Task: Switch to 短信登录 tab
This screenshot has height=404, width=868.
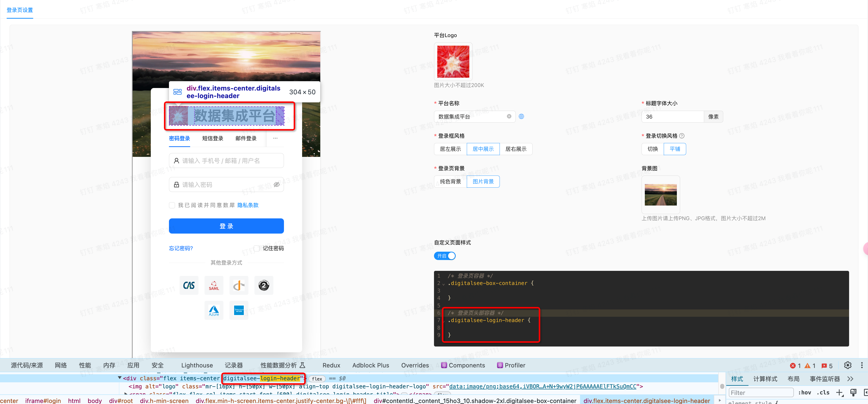Action: pos(213,138)
